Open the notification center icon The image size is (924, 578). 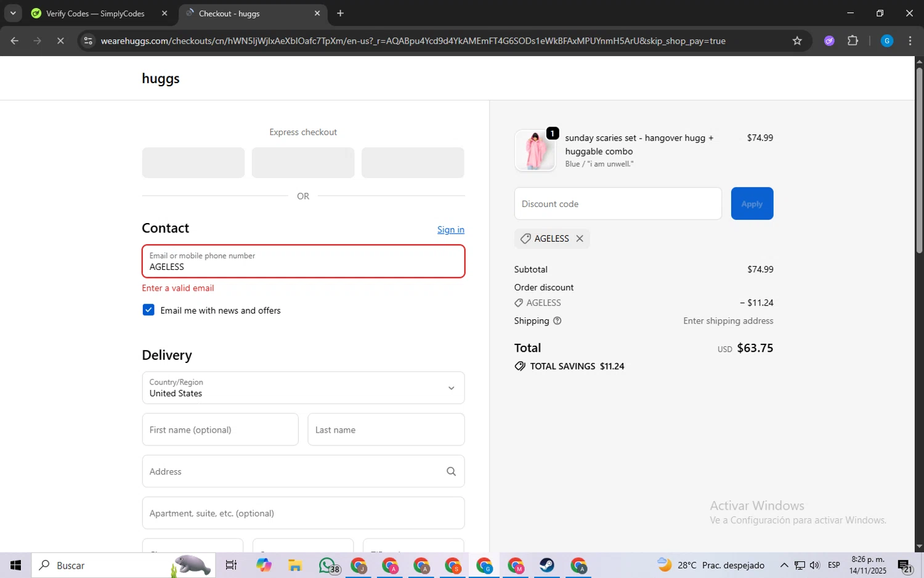tap(905, 565)
